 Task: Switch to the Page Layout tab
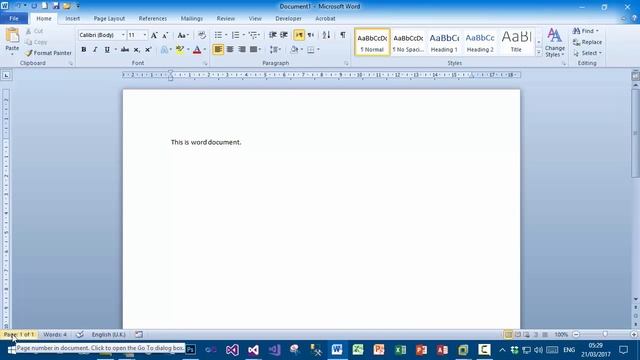click(x=109, y=18)
